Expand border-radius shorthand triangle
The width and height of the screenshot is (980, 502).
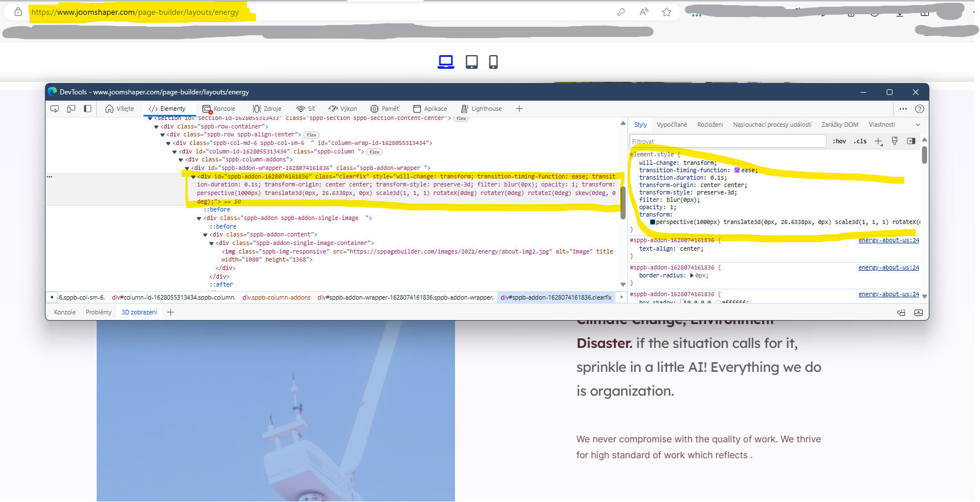[692, 275]
